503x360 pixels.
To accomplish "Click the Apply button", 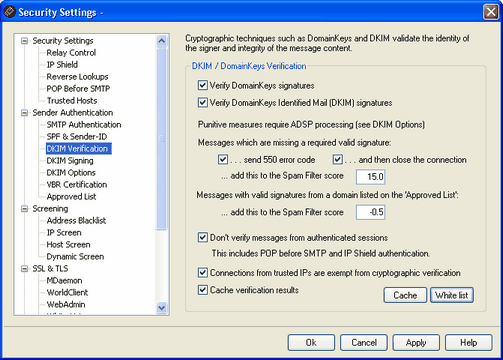I will (416, 343).
